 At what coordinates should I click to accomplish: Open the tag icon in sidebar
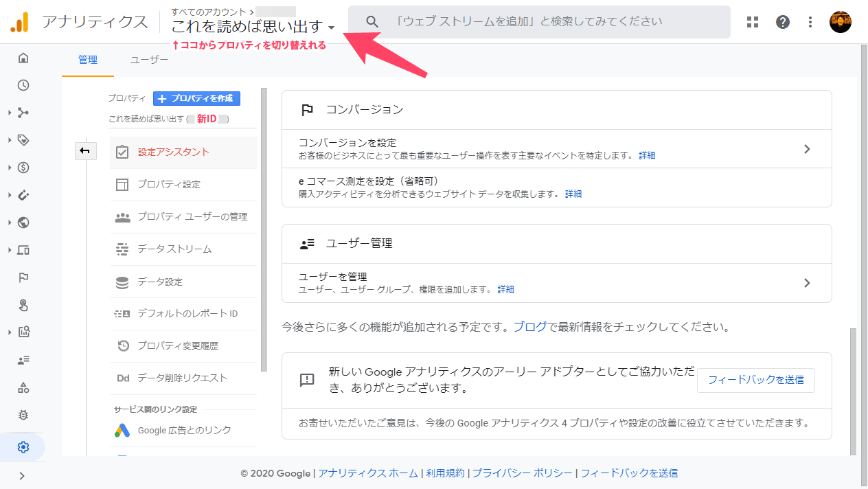[23, 140]
